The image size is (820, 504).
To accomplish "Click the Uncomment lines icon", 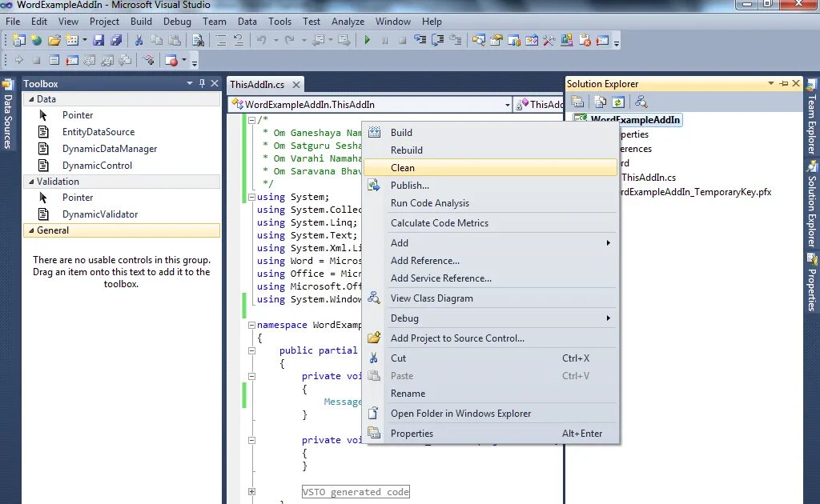I will tap(239, 40).
